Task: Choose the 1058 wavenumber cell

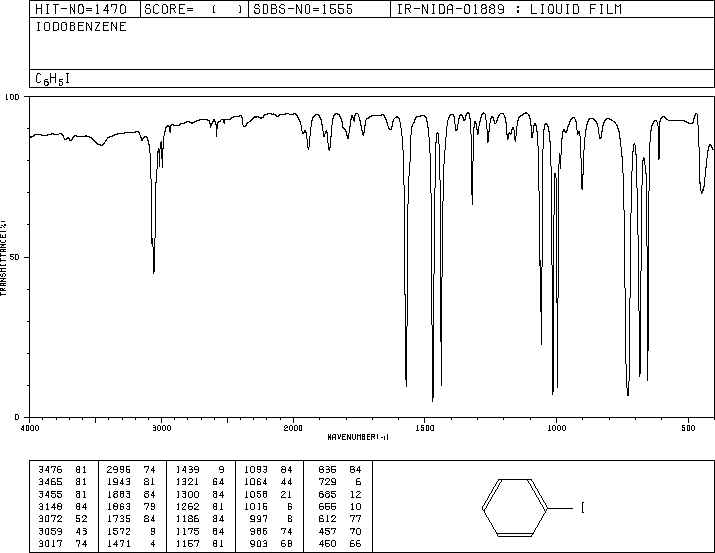Action: click(x=256, y=494)
